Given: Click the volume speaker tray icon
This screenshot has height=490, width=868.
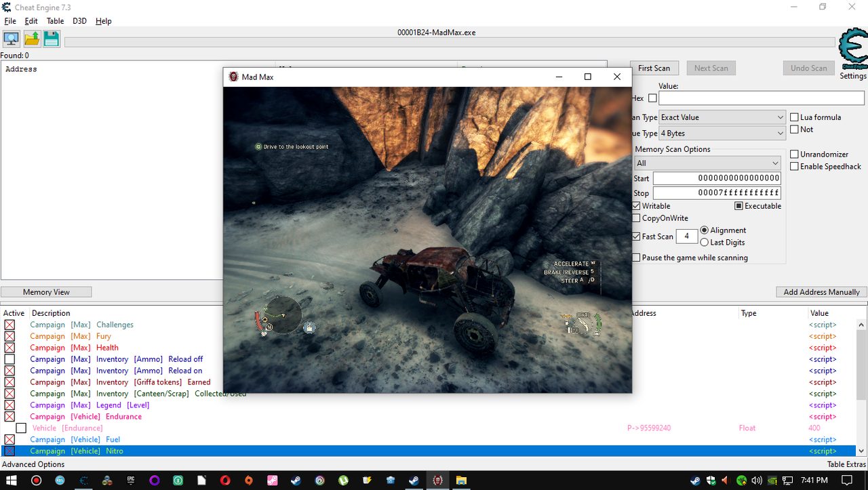Looking at the screenshot, I should pyautogui.click(x=757, y=481).
